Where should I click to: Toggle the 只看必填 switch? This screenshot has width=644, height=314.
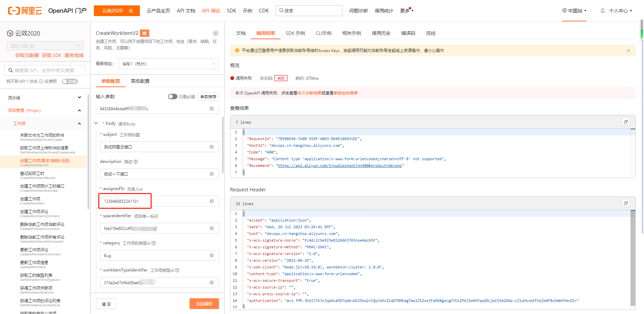(x=173, y=97)
